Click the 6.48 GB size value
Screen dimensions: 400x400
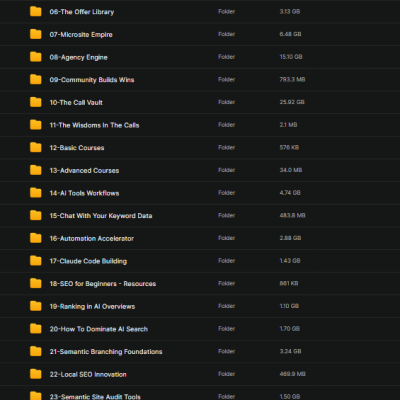(x=290, y=34)
